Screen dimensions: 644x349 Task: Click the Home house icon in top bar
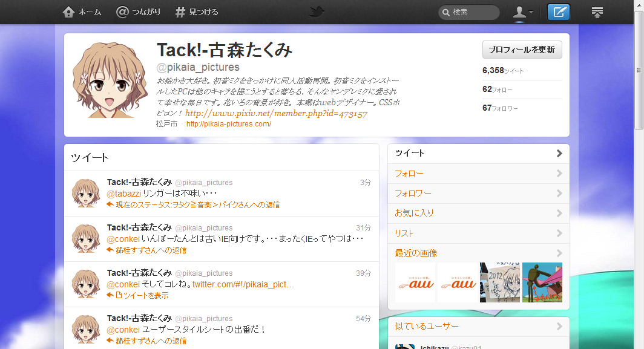tap(70, 12)
